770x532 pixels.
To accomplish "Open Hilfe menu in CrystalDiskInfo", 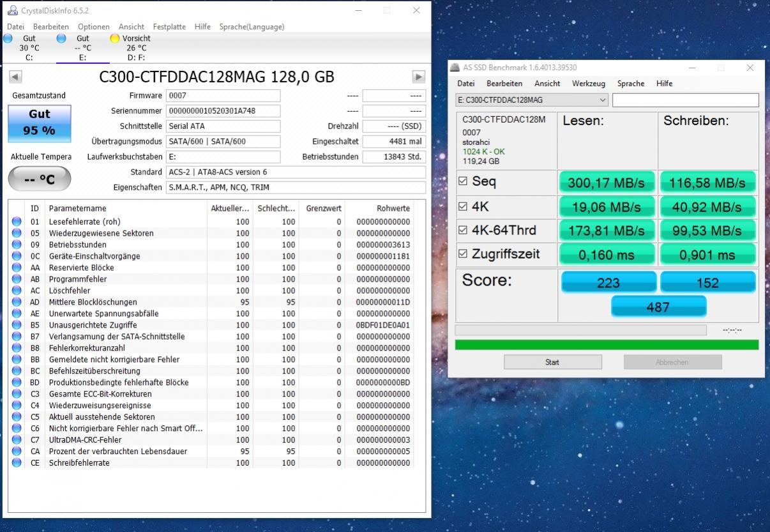I will tap(202, 27).
